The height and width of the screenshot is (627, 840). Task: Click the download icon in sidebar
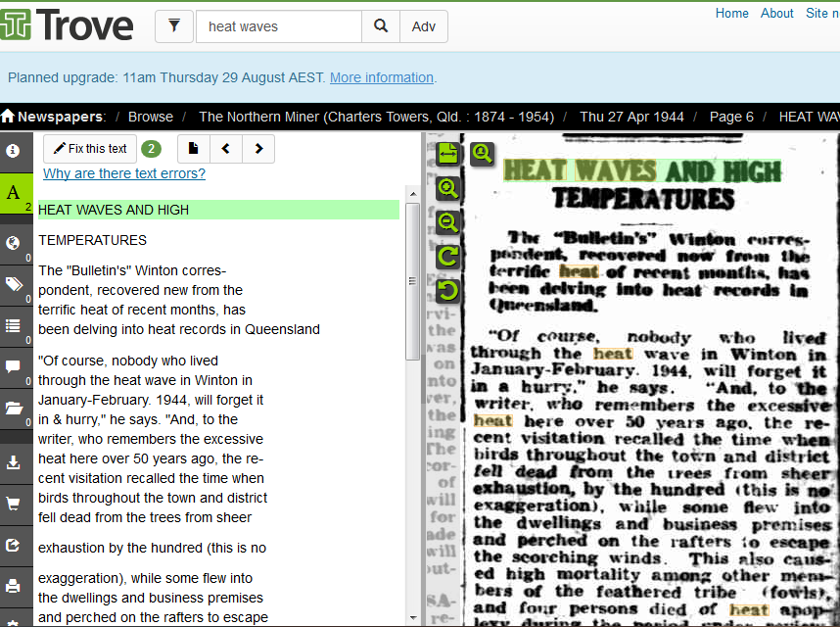[x=14, y=462]
